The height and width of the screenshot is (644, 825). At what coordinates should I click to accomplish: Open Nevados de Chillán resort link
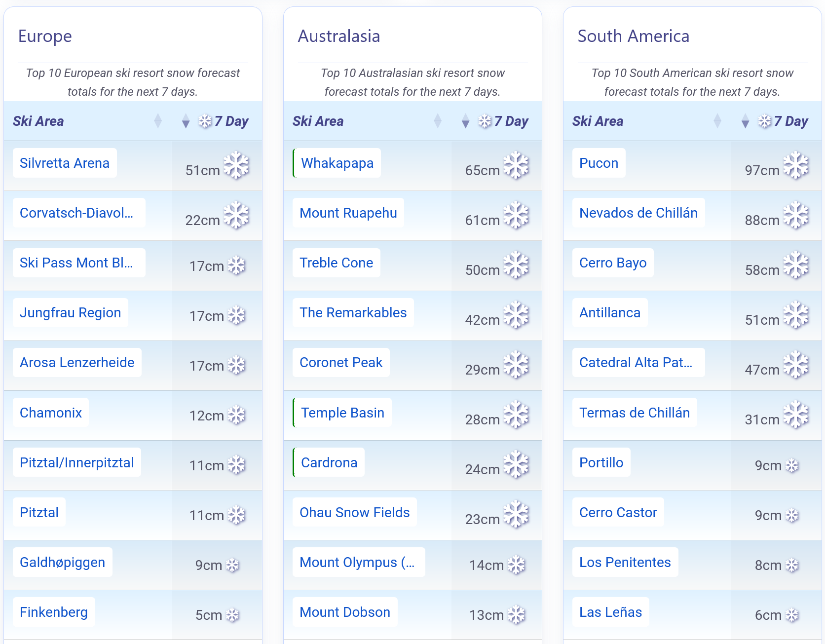tap(638, 213)
